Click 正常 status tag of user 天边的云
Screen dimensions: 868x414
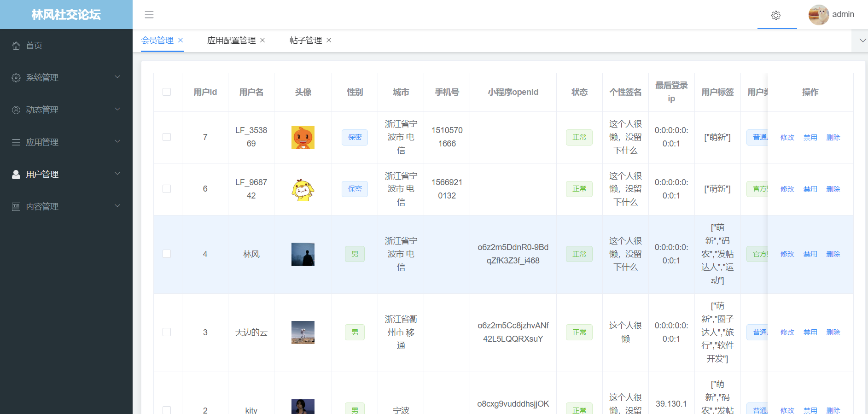click(x=579, y=332)
